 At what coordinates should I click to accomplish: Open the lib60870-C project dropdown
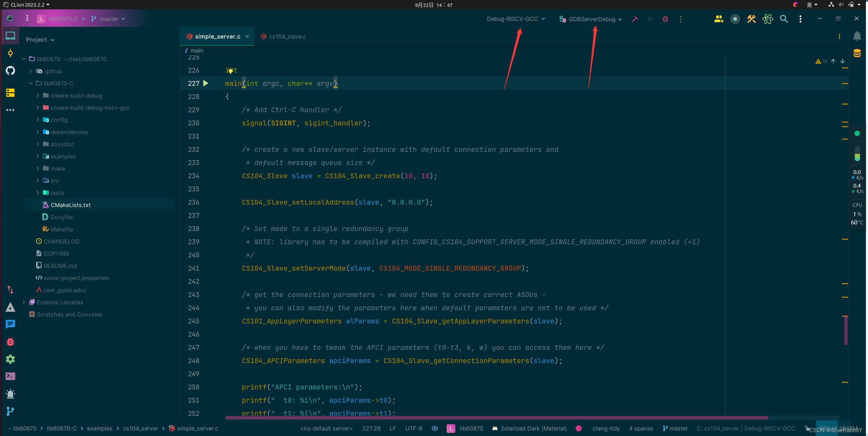tap(61, 19)
